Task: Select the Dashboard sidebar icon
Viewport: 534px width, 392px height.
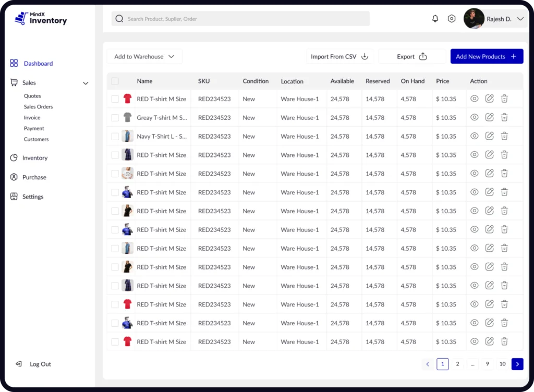Action: click(x=15, y=63)
